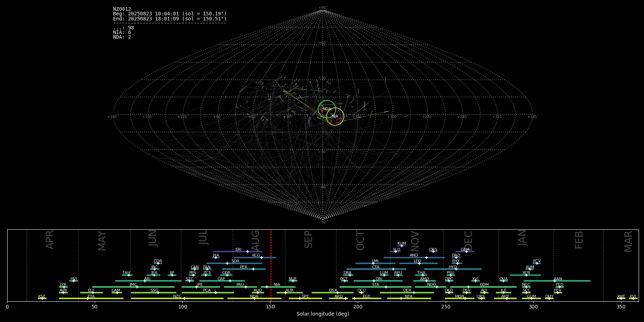Click the AUG month label
The height and width of the screenshot is (322, 644).
(x=255, y=240)
